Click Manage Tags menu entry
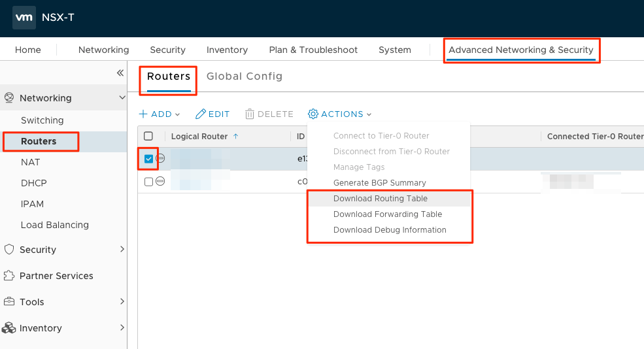The height and width of the screenshot is (349, 644). click(359, 167)
